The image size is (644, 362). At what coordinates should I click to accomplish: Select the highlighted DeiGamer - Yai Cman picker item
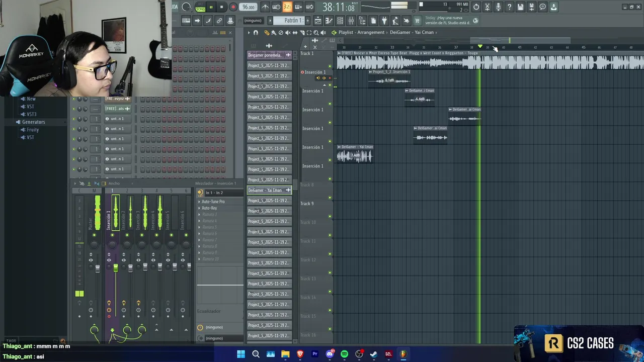point(269,190)
